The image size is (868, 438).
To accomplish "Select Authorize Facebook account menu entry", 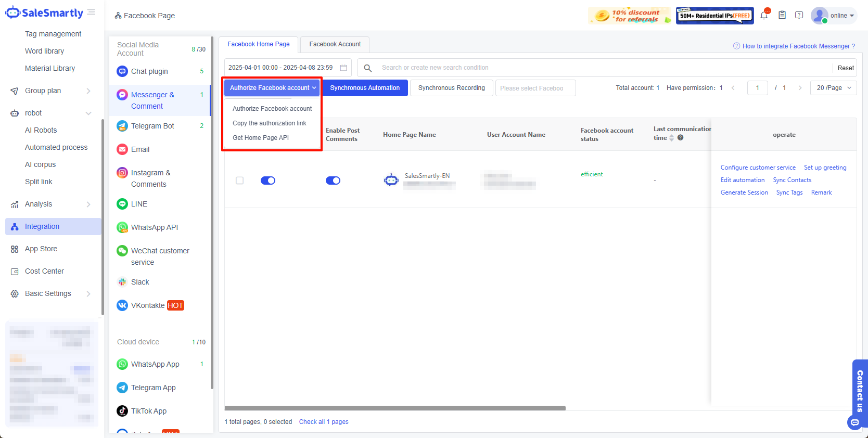I will 272,109.
